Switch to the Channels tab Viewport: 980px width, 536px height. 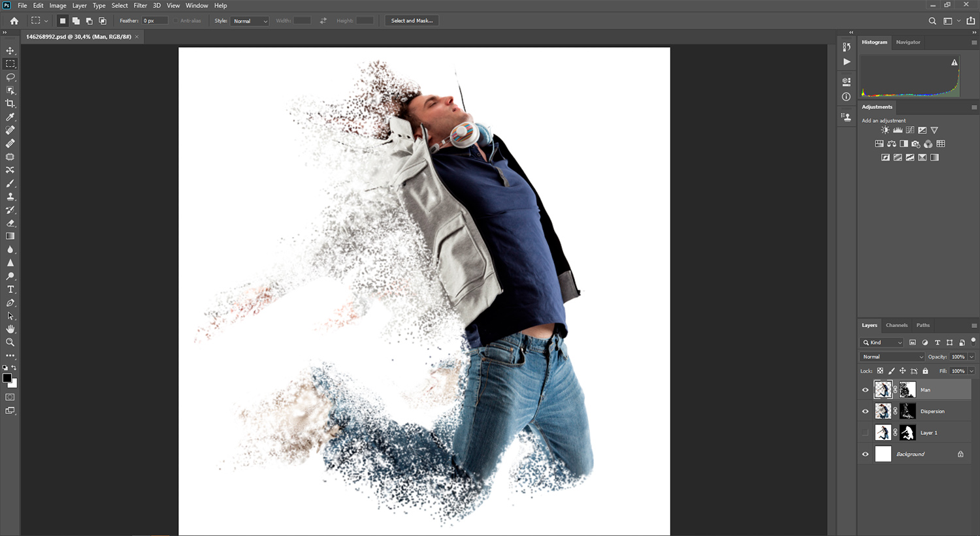896,325
